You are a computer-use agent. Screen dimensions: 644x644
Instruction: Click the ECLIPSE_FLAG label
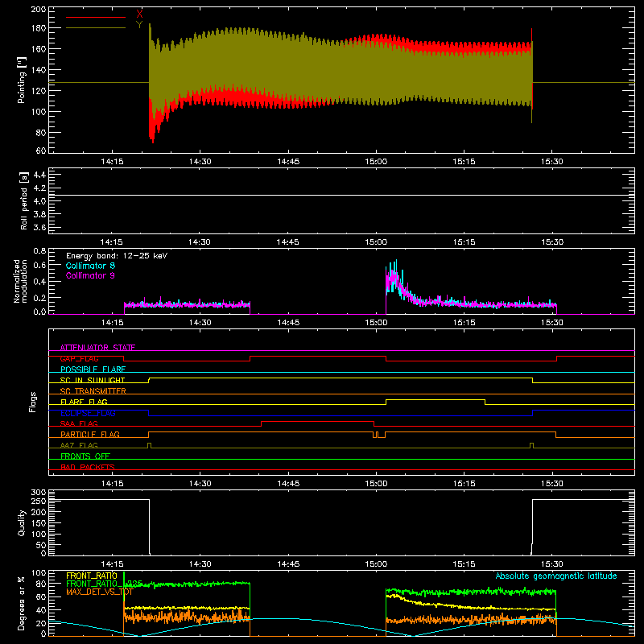pos(88,413)
